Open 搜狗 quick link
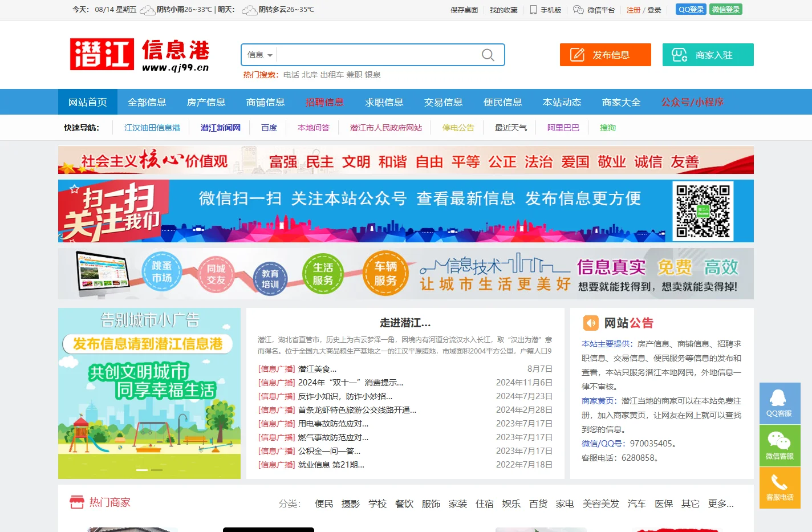 click(608, 128)
